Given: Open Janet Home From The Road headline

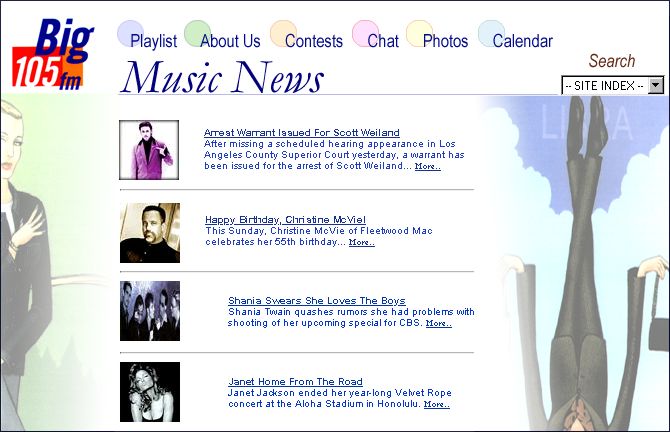Looking at the screenshot, I should click(295, 382).
